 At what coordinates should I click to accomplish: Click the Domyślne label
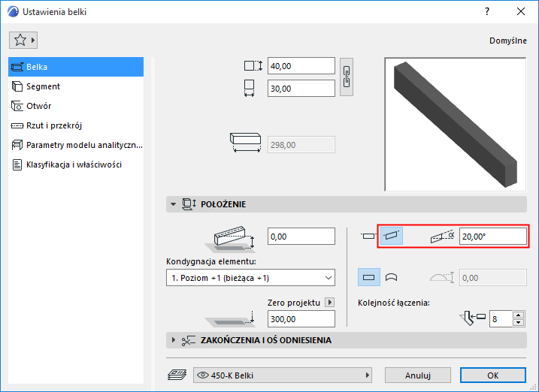point(508,41)
